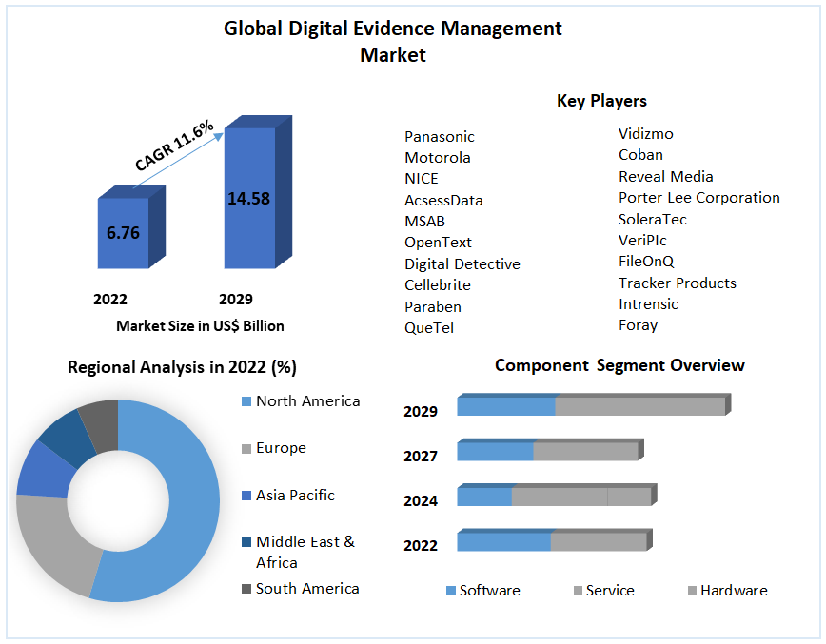Expand the 2029 market size bar
The width and height of the screenshot is (826, 644).
click(x=252, y=200)
